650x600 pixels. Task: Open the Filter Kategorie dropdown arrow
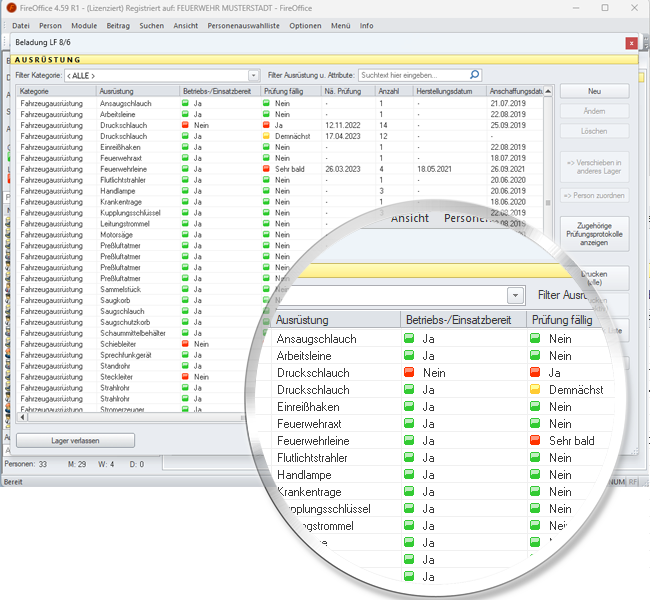(x=253, y=75)
